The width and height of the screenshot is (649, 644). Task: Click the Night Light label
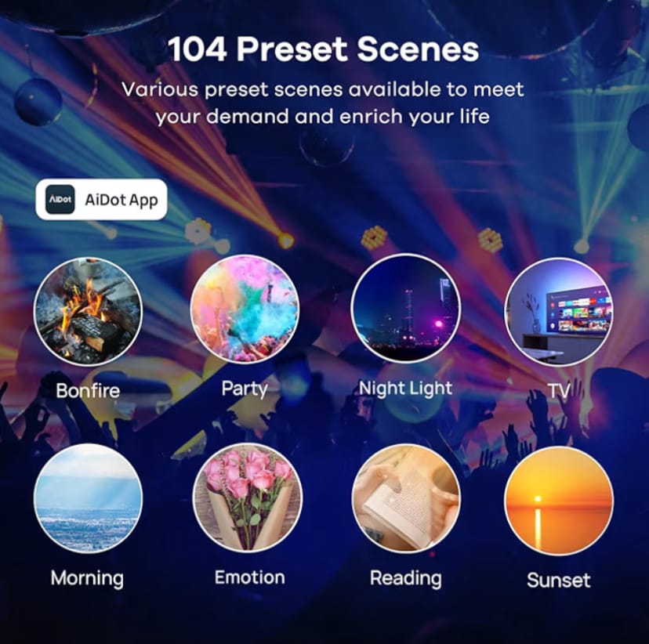point(406,389)
